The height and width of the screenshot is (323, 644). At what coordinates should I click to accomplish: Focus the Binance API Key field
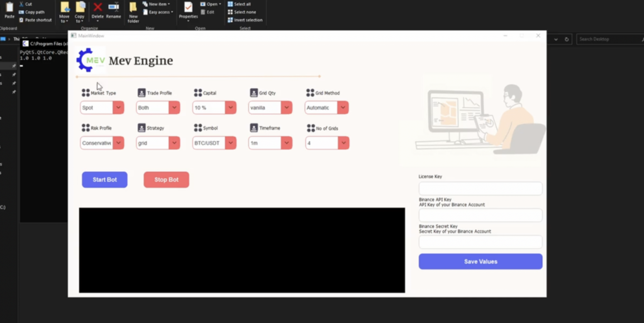(x=480, y=215)
